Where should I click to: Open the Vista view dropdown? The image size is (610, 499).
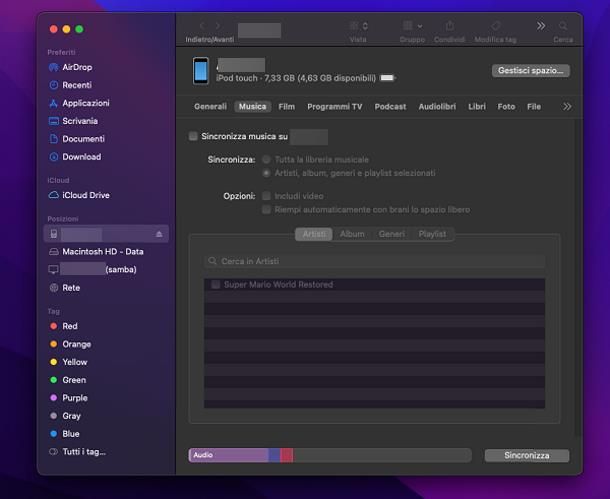[358, 26]
